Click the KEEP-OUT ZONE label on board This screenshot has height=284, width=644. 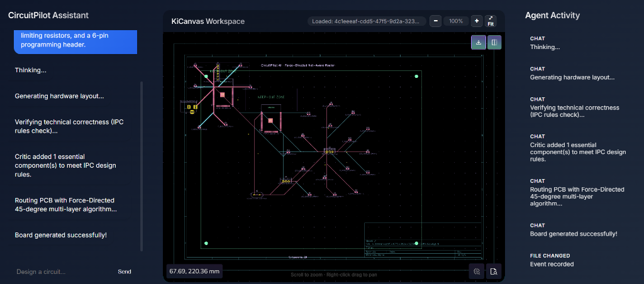point(271,97)
